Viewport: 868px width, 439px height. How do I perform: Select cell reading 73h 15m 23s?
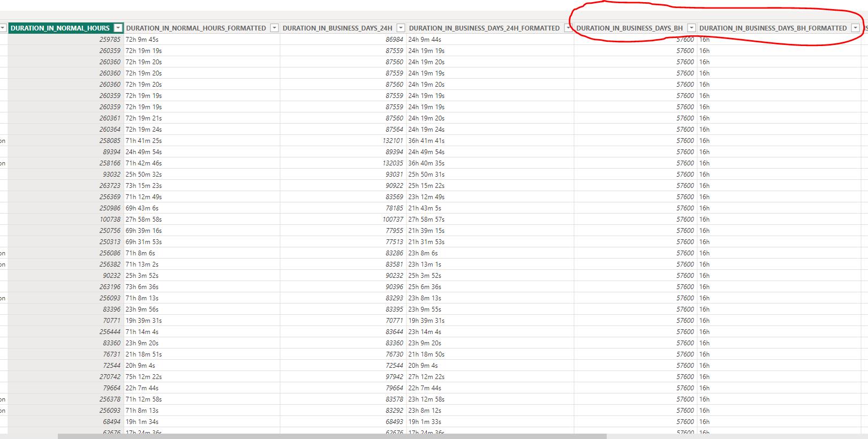point(202,186)
